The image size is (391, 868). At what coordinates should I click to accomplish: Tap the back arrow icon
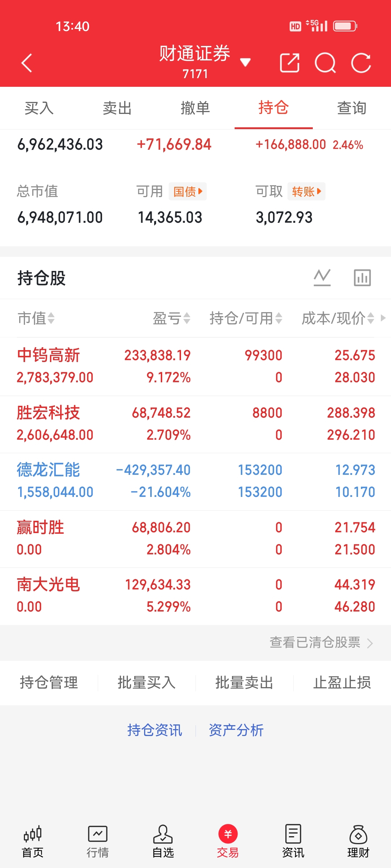click(27, 63)
